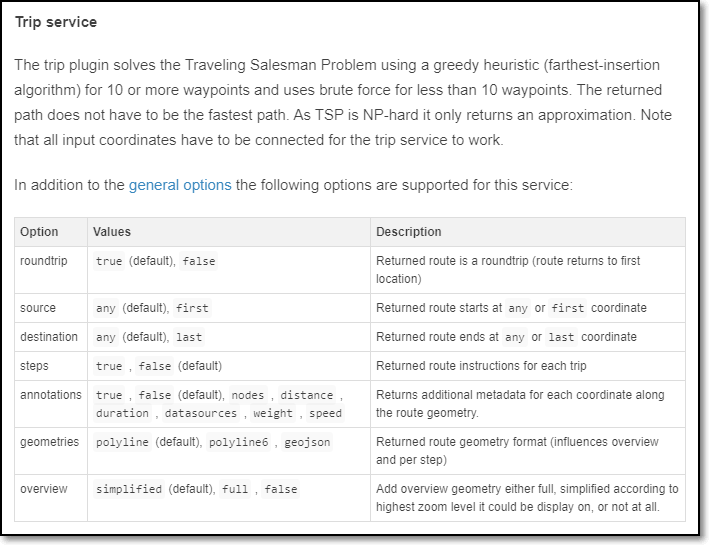The height and width of the screenshot is (545, 709).
Task: Open the general options link
Action: pos(180,185)
